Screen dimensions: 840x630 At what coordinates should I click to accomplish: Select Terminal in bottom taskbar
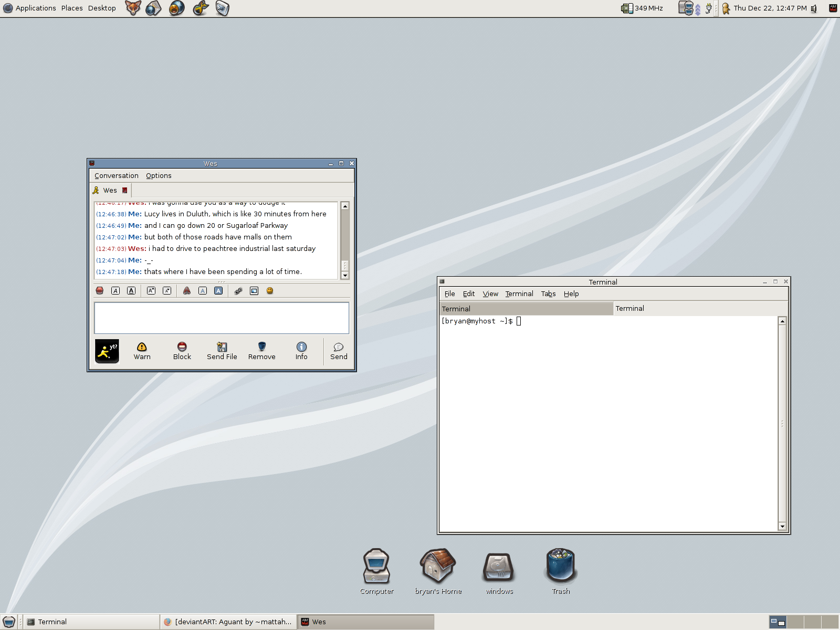coord(91,622)
